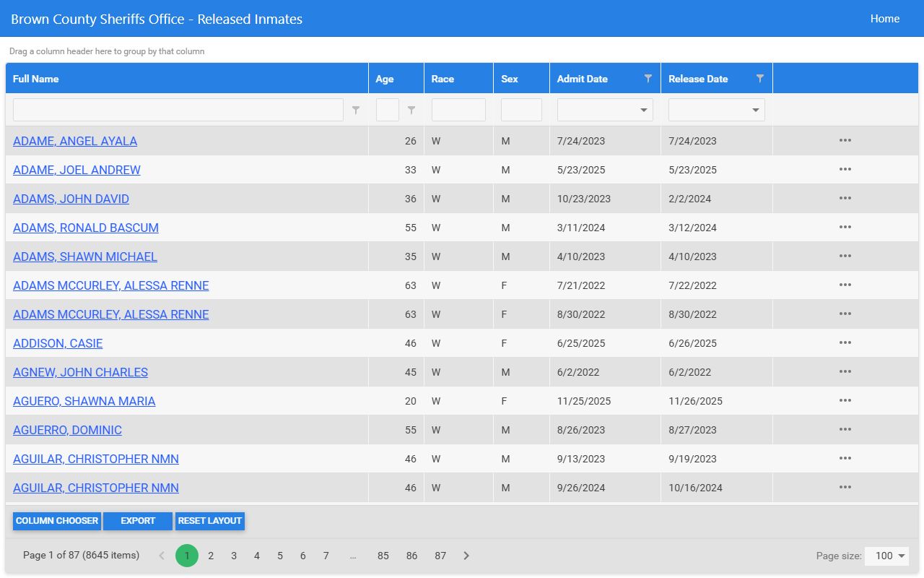
Task: Click Full Name filter row funnel icon
Action: pos(355,110)
